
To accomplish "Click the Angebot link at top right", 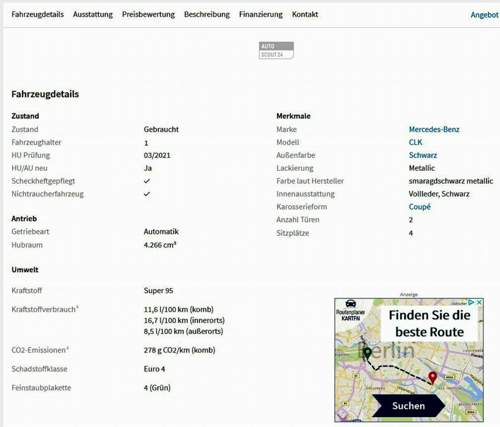I will click(484, 15).
